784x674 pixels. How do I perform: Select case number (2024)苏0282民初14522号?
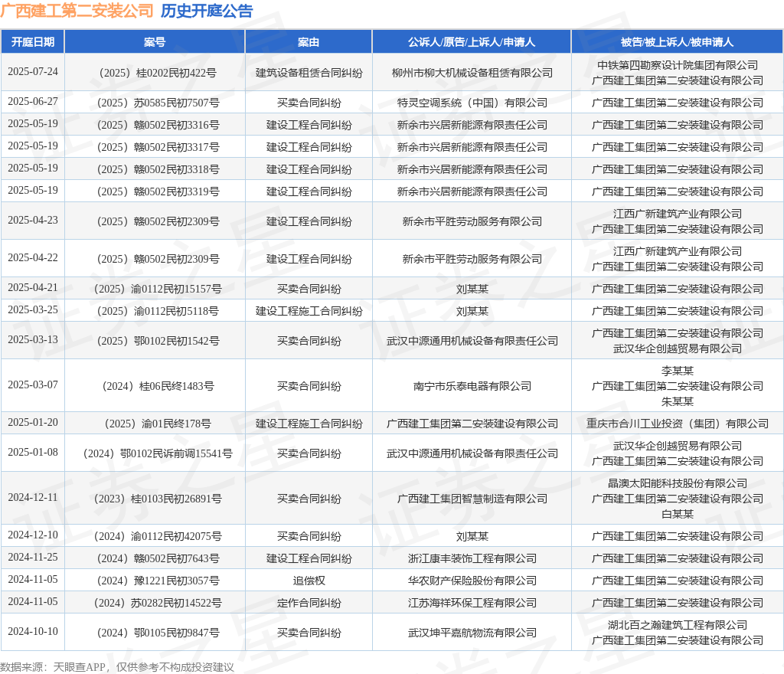[158, 603]
